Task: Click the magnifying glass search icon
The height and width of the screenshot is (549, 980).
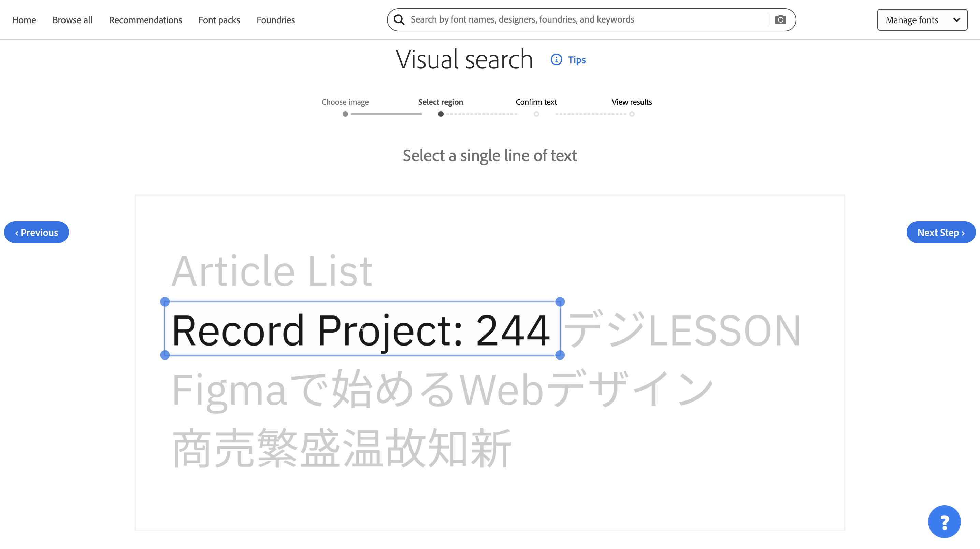Action: (399, 20)
